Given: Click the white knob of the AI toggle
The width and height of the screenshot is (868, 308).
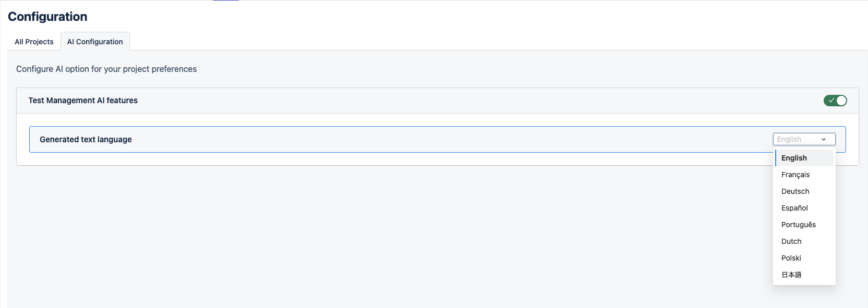Looking at the screenshot, I should tap(841, 101).
